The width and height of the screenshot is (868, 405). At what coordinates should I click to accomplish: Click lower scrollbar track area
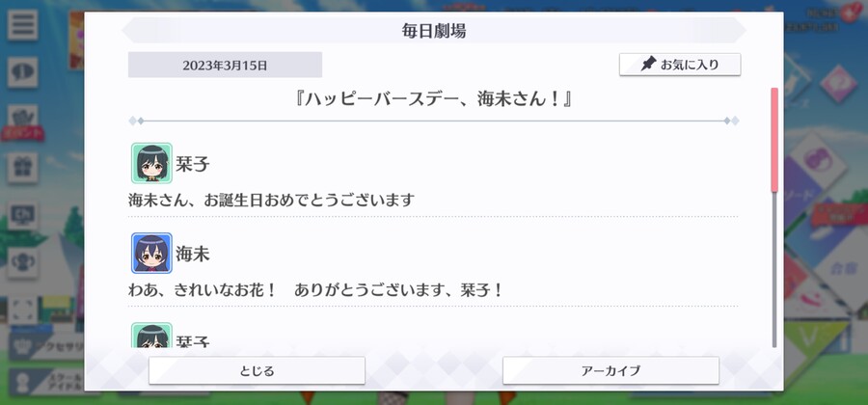point(774,269)
